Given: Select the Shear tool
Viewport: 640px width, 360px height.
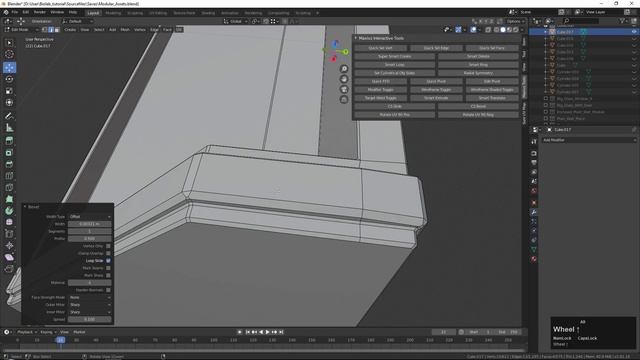Looking at the screenshot, I should click(9, 257).
